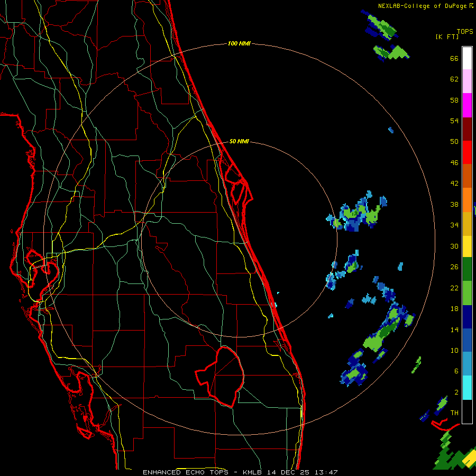
Task: Click the 100 NMI range ring label
Action: pos(239,44)
